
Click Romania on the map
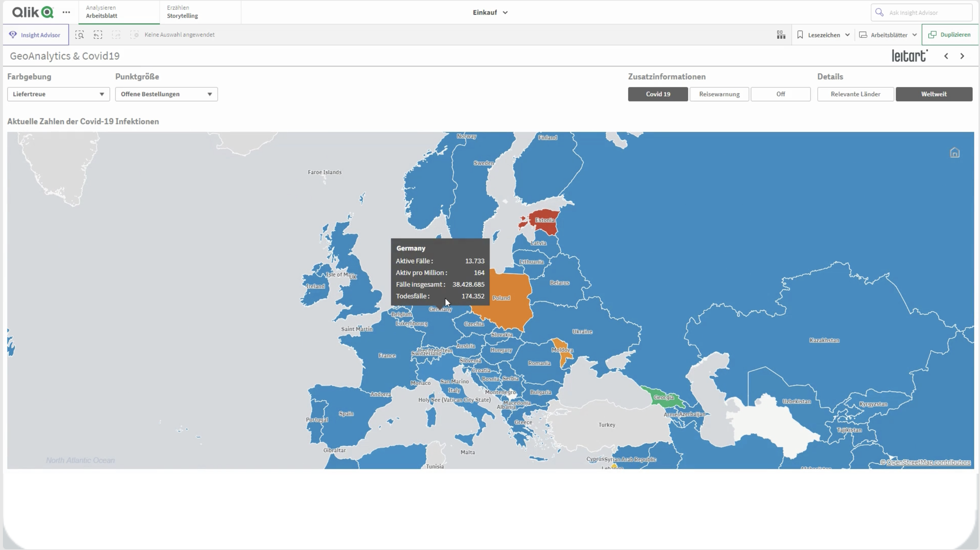pyautogui.click(x=539, y=363)
